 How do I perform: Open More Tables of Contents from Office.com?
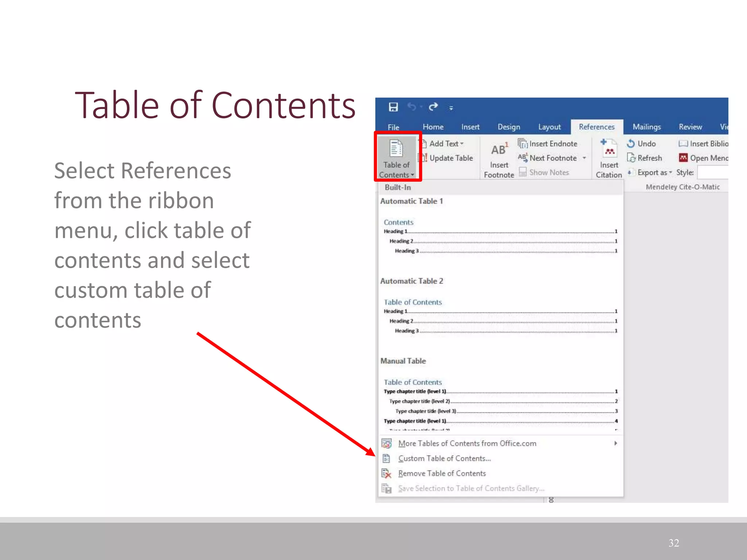click(500, 443)
